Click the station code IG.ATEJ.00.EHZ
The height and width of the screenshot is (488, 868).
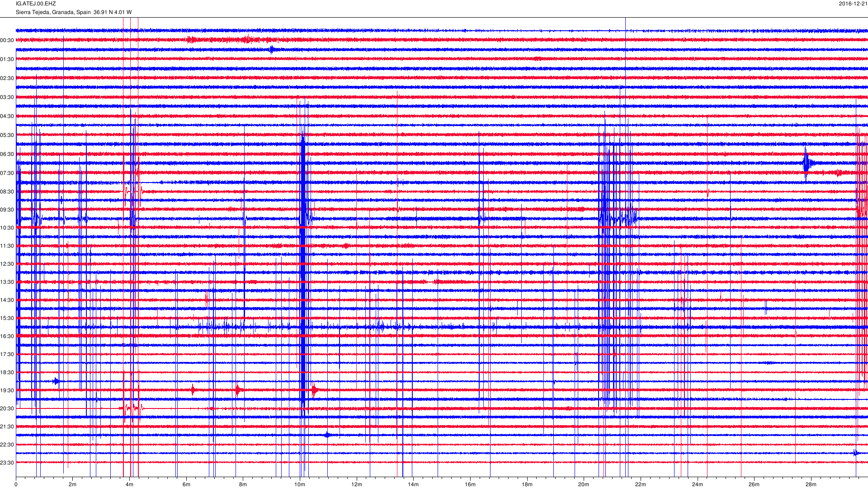(36, 4)
